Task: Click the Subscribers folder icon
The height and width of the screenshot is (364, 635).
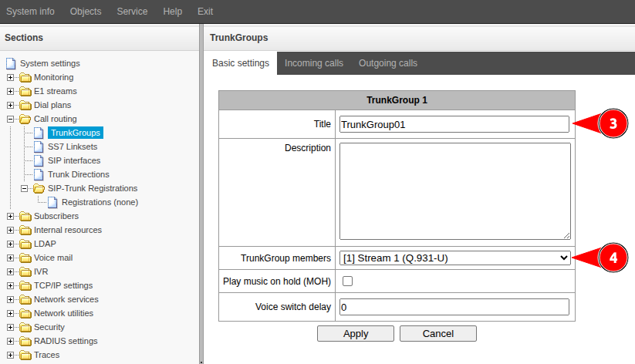Action: click(x=25, y=216)
